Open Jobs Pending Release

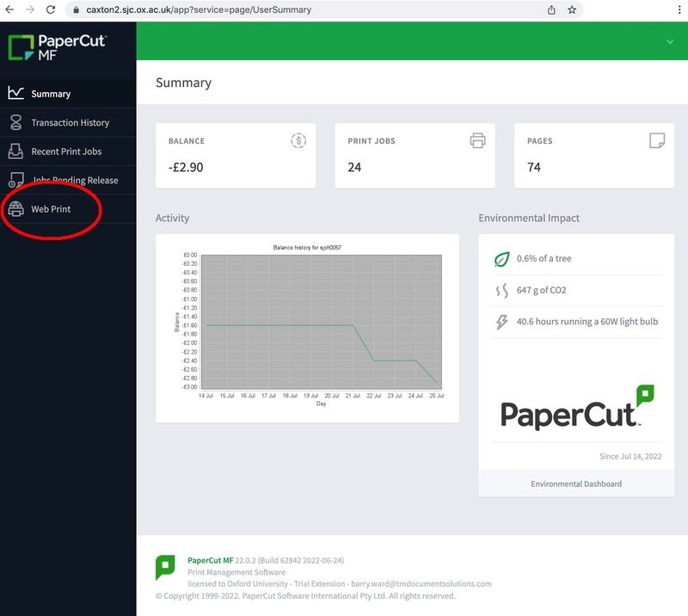tap(68, 180)
